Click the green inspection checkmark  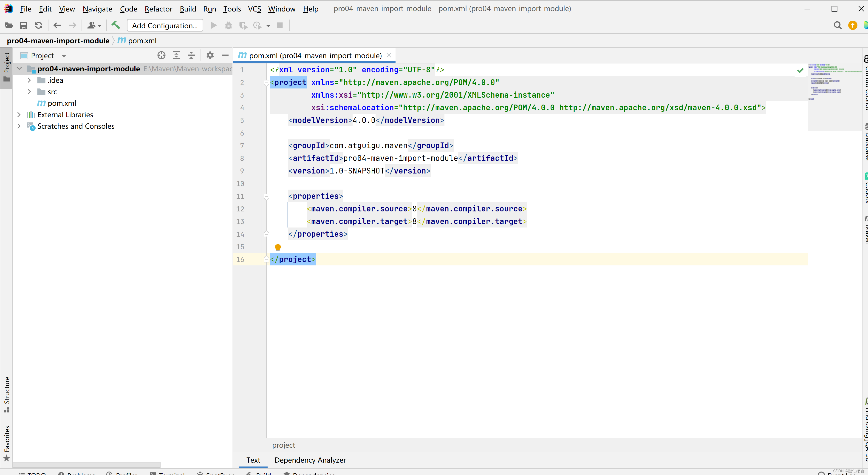click(x=801, y=71)
